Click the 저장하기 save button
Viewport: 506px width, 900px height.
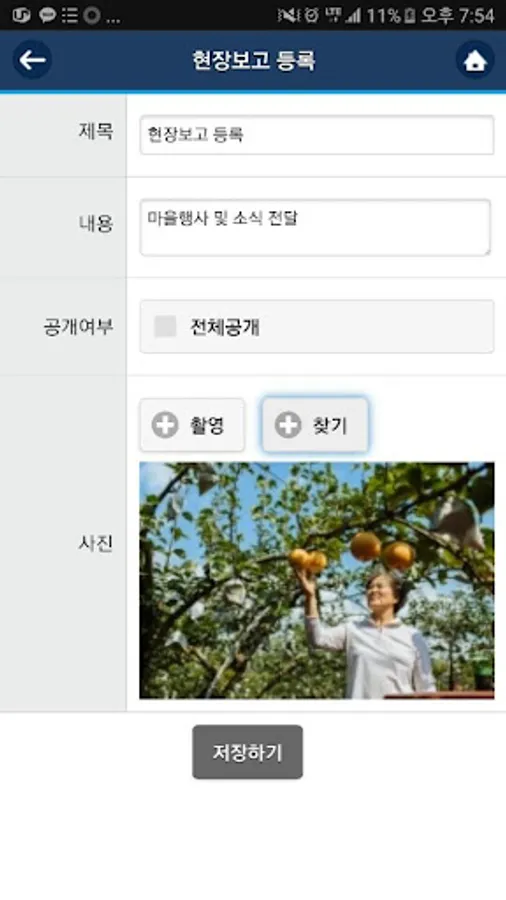click(x=247, y=752)
